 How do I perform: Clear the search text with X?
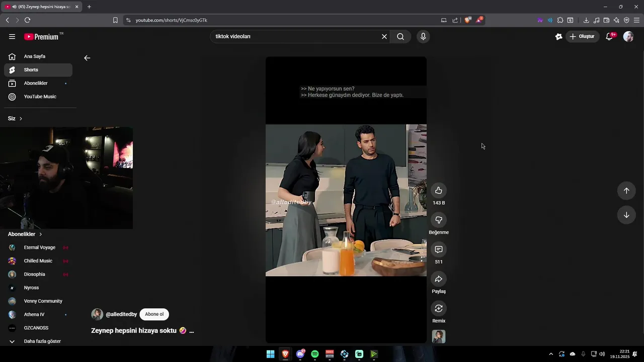tap(384, 36)
